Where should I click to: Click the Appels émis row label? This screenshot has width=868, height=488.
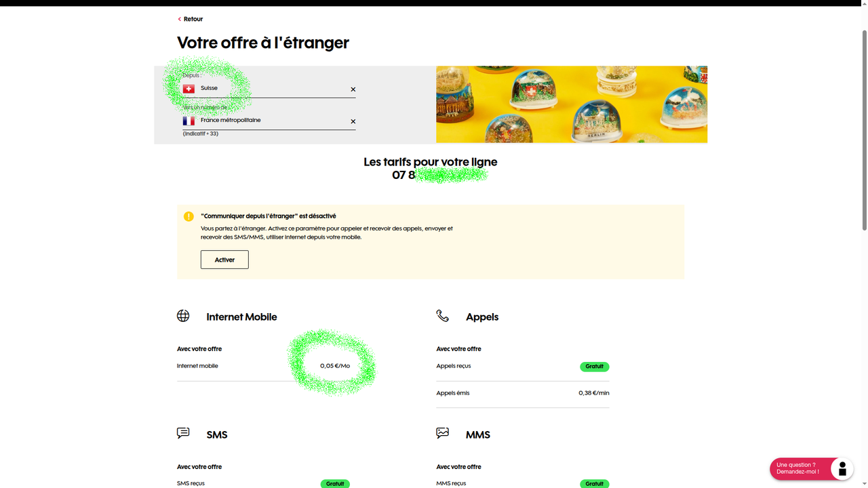coord(453,393)
